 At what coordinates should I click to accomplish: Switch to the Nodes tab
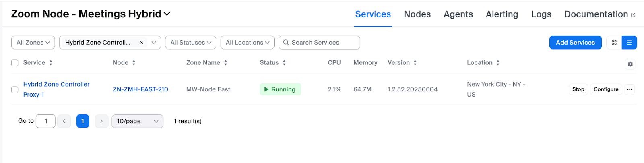click(417, 14)
